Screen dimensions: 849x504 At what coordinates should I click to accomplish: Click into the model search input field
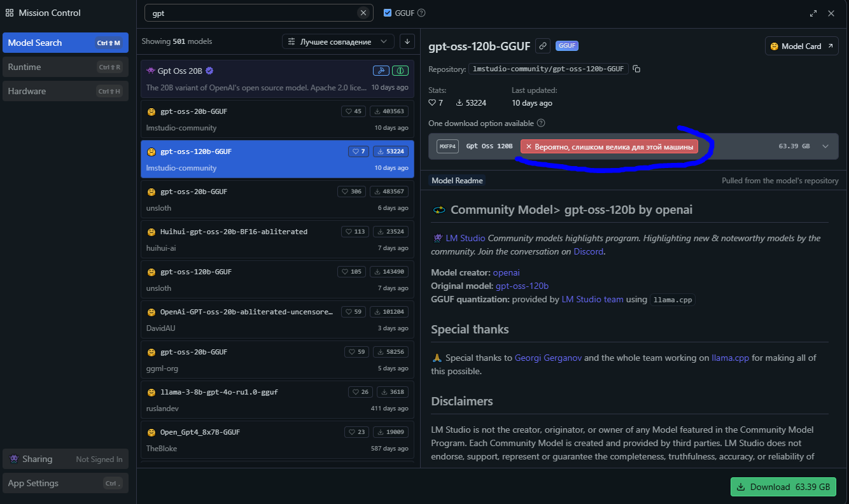pyautogui.click(x=251, y=13)
